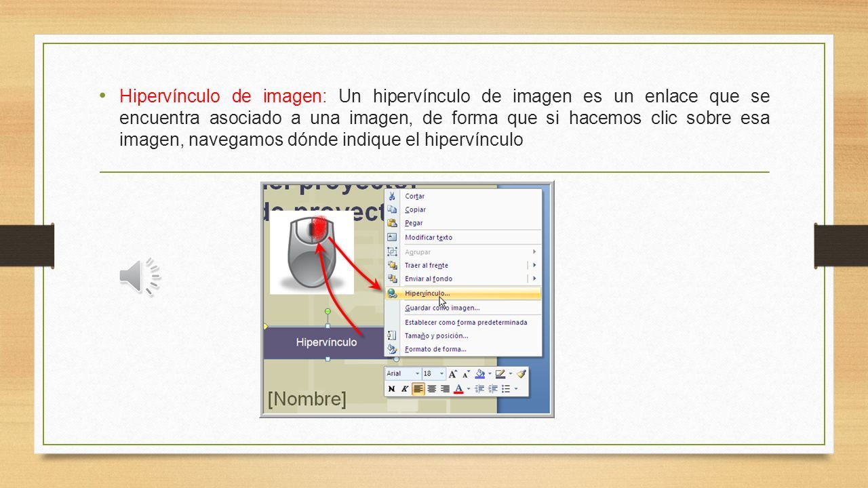Click the bullets list icon
This screenshot has width=868, height=488.
pyautogui.click(x=506, y=389)
